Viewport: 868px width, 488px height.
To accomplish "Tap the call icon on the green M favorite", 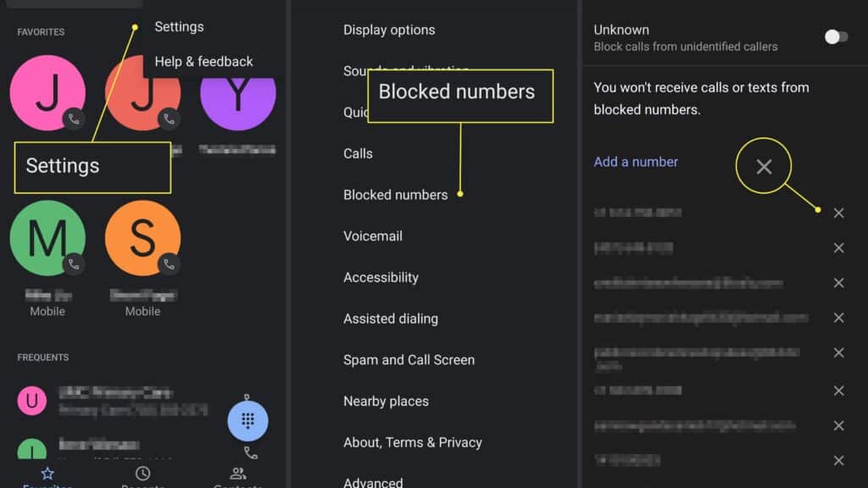I will (x=74, y=264).
